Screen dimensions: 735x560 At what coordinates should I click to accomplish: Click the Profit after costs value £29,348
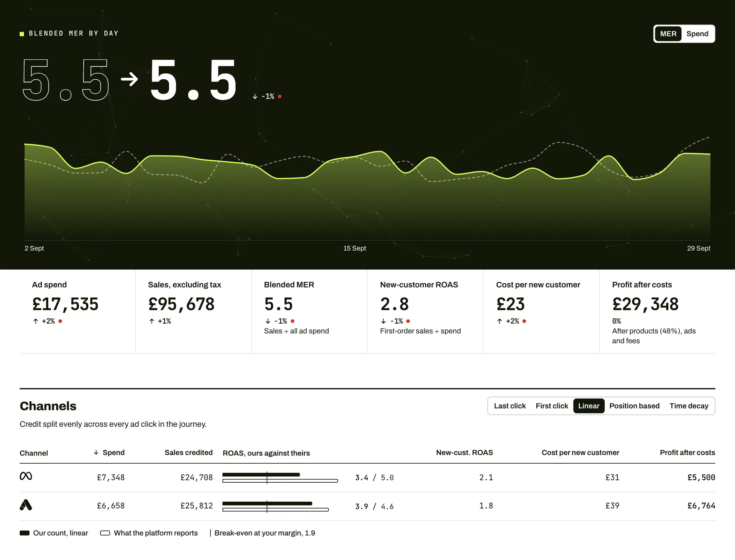(645, 304)
